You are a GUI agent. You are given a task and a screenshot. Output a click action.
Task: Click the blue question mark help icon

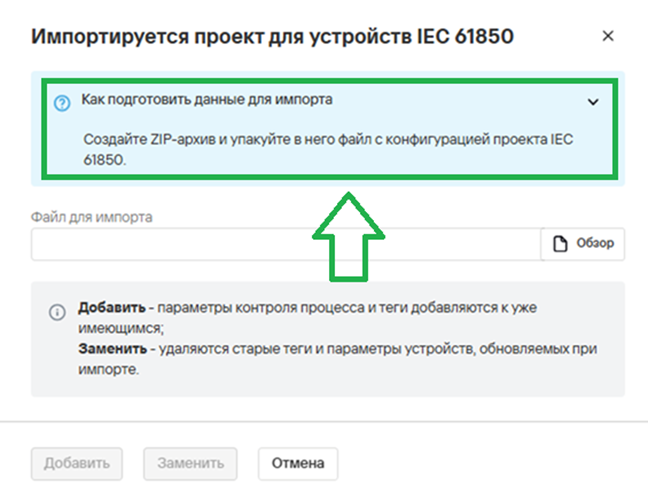[62, 103]
